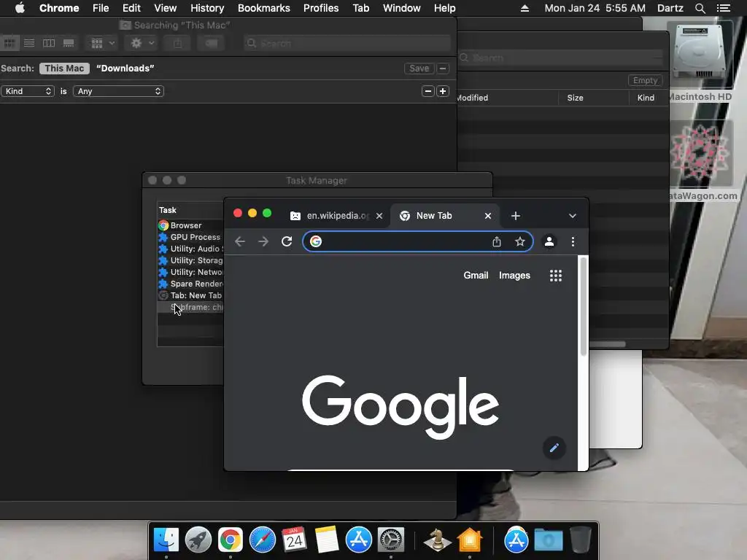Close the New Tab tab
747x560 pixels.
pyautogui.click(x=488, y=216)
